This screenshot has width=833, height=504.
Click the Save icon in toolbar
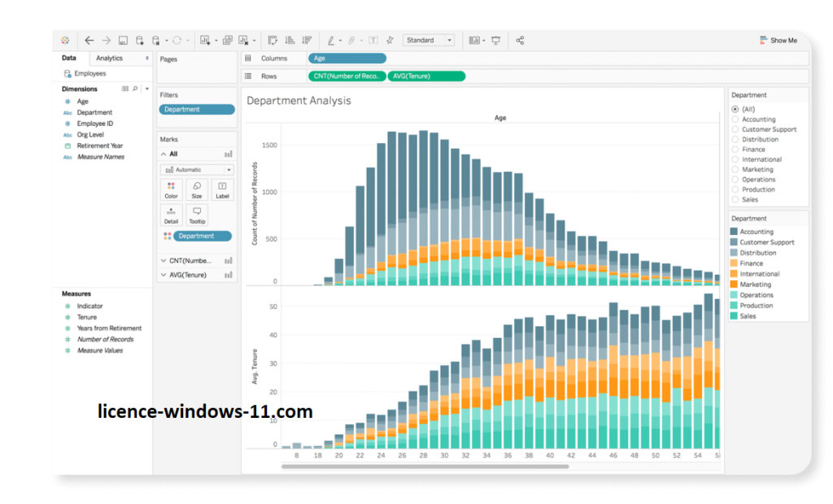[123, 40]
